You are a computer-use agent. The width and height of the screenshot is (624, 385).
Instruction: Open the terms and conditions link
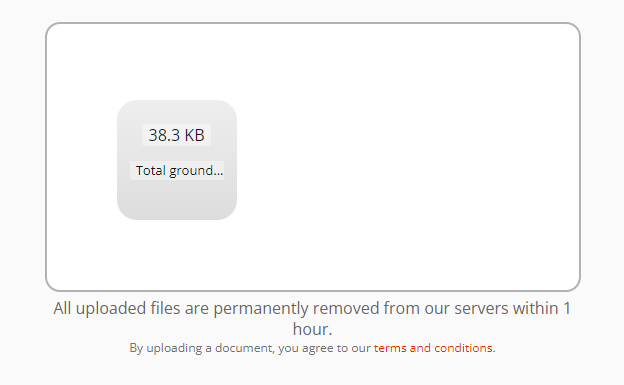click(x=433, y=348)
